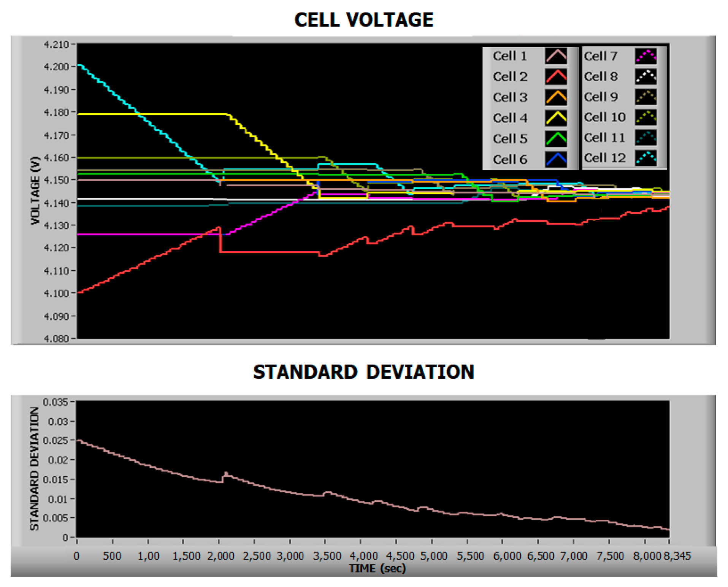
Task: Click the 'VOLTAGE (V)' axis label
Action: point(35,190)
